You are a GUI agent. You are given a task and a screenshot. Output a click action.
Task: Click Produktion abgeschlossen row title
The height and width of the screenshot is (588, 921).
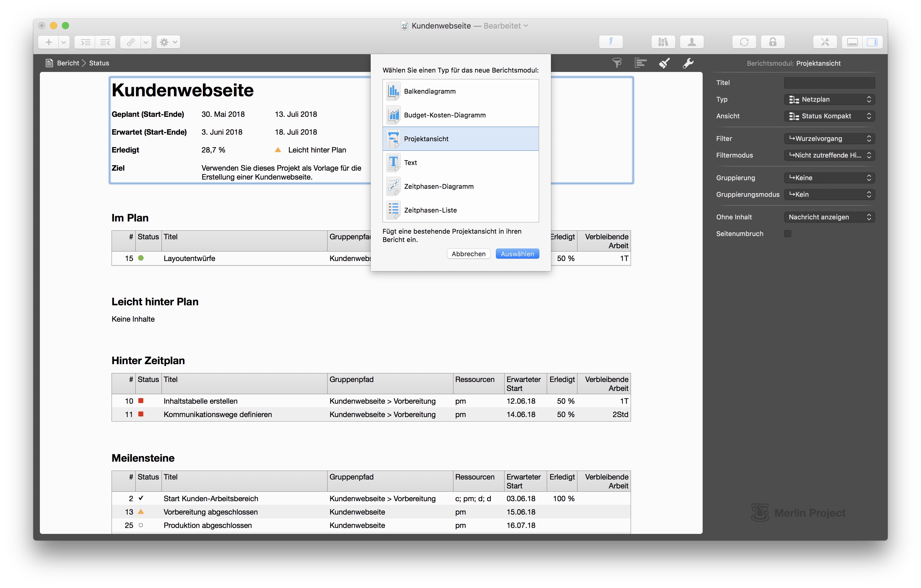coord(208,525)
